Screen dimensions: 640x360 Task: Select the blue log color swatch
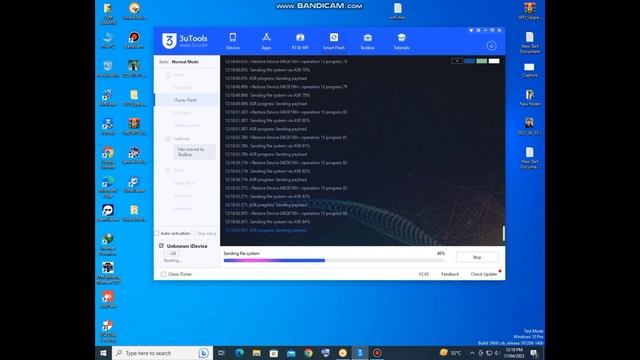click(x=469, y=61)
